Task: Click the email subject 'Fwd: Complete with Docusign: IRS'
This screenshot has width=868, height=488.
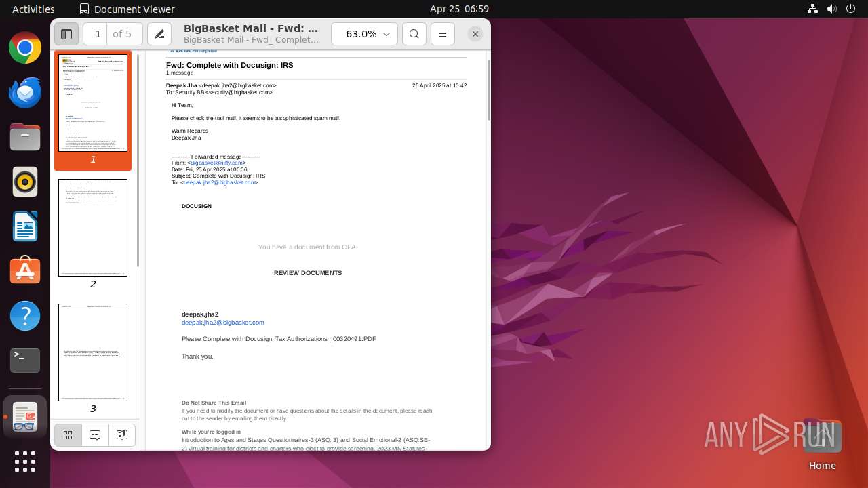Action: coord(230,65)
